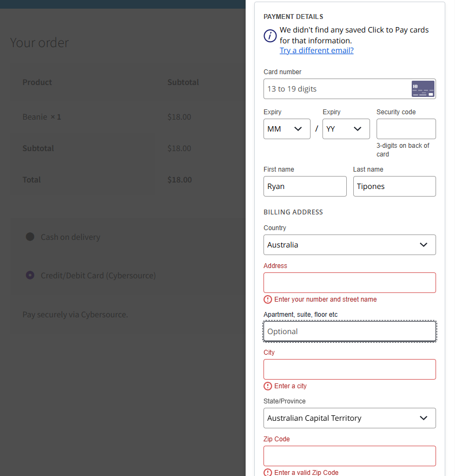Click into the Security code field
455x476 pixels.
406,129
